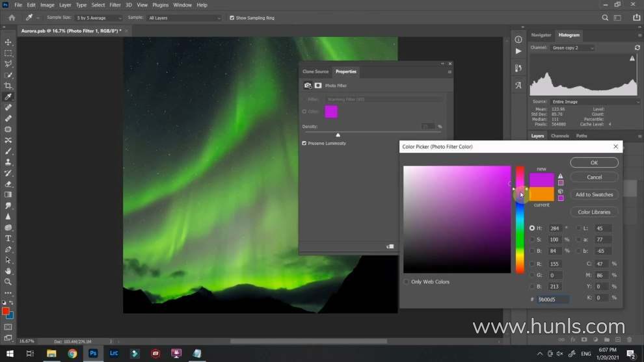This screenshot has height=362, width=644.
Task: Open the Sample All Layers dropdown
Action: click(x=184, y=18)
